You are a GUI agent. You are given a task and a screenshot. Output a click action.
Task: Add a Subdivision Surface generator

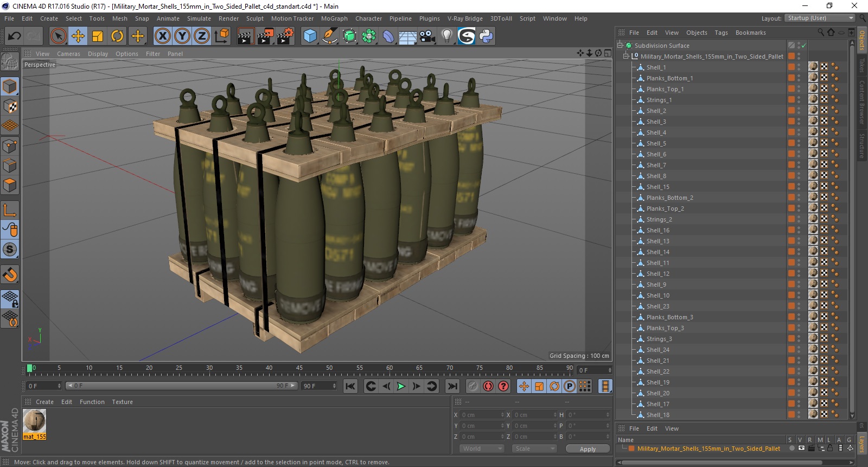pos(349,36)
